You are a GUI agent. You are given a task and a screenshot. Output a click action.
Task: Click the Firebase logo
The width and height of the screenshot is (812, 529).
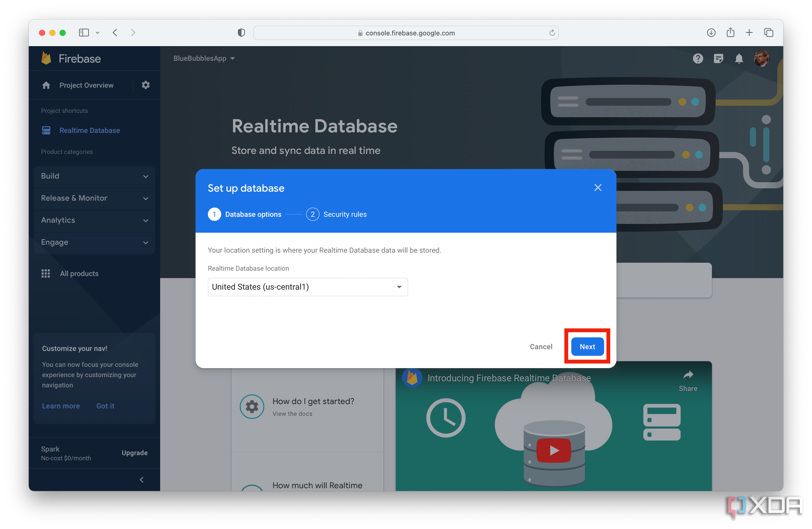tap(46, 59)
